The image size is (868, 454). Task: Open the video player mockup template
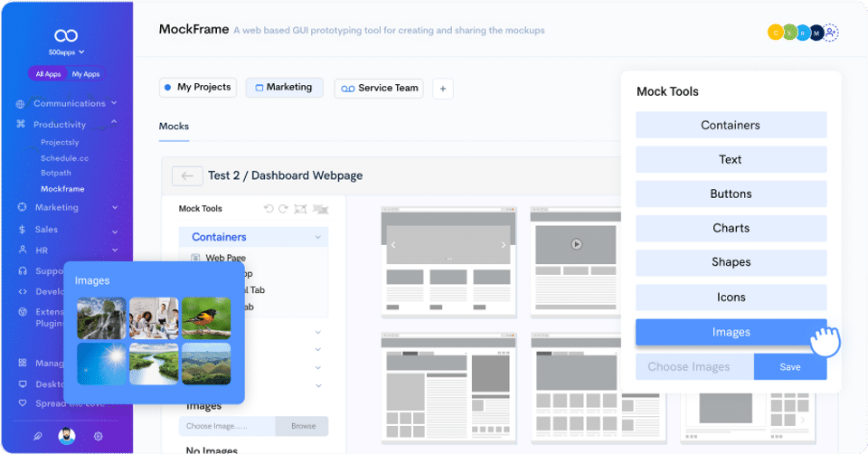pos(576,262)
